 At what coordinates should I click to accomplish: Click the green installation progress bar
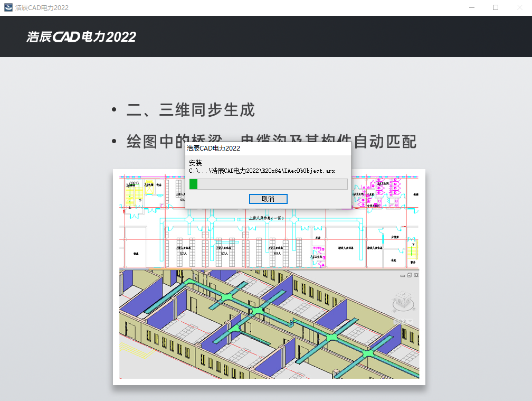click(x=268, y=184)
